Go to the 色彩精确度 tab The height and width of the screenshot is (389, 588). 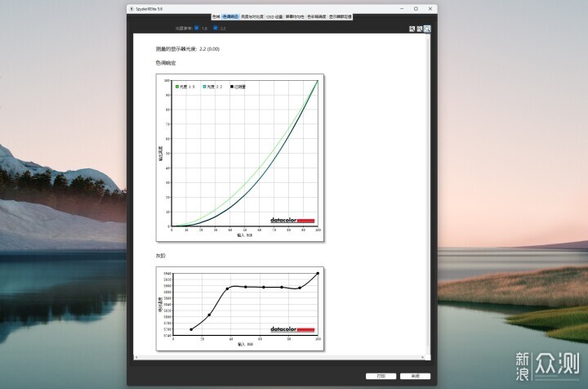click(x=316, y=16)
